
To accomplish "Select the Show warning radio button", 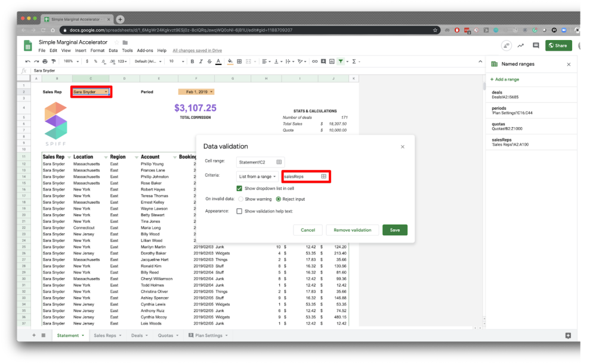I will point(242,199).
